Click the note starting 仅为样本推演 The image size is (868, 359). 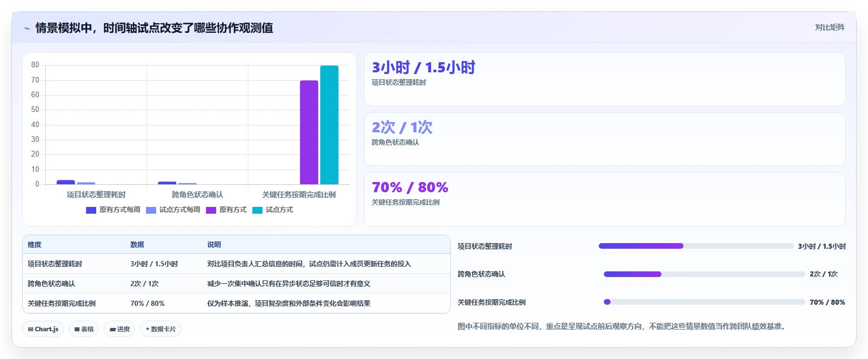coord(289,304)
